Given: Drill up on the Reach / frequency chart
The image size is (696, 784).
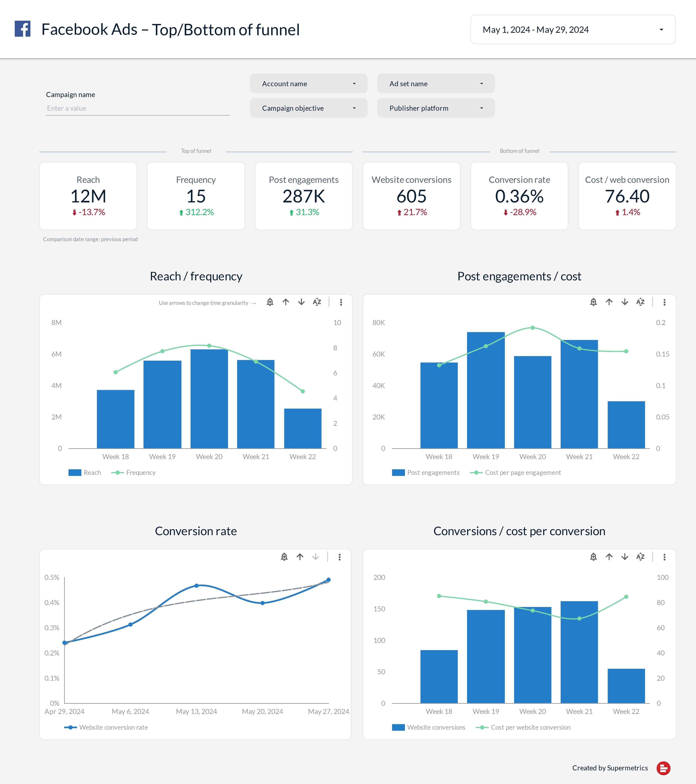Looking at the screenshot, I should [286, 302].
